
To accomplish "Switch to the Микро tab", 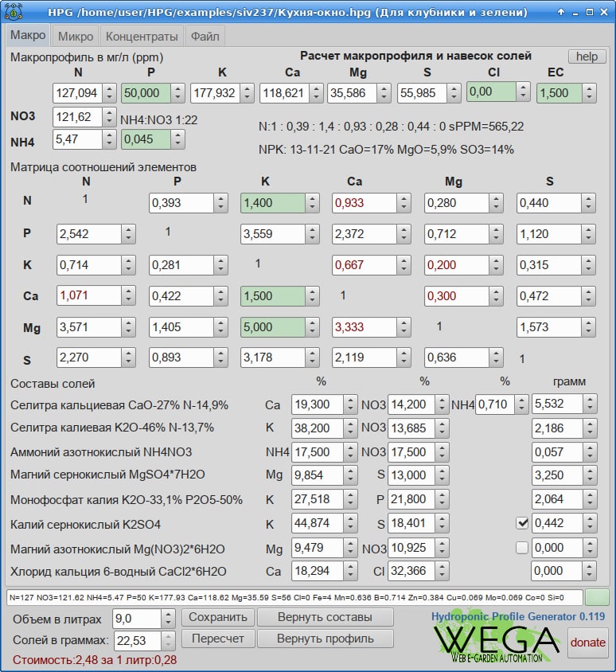I will (76, 37).
